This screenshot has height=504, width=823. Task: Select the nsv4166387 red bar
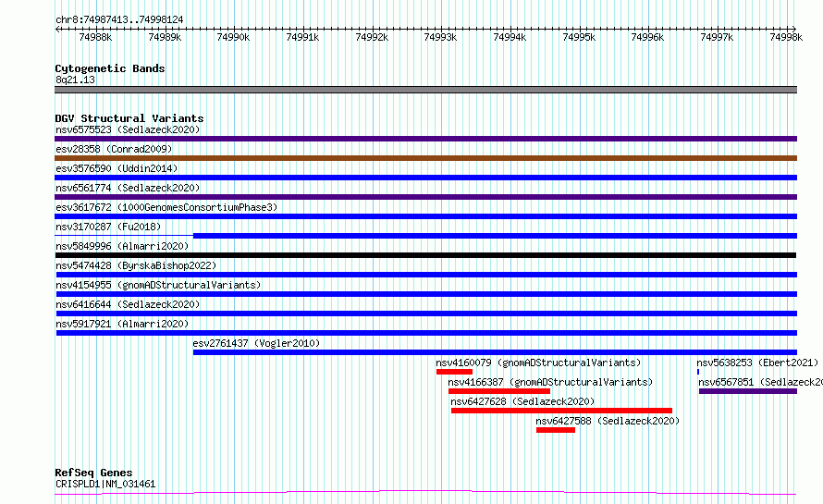tap(499, 391)
